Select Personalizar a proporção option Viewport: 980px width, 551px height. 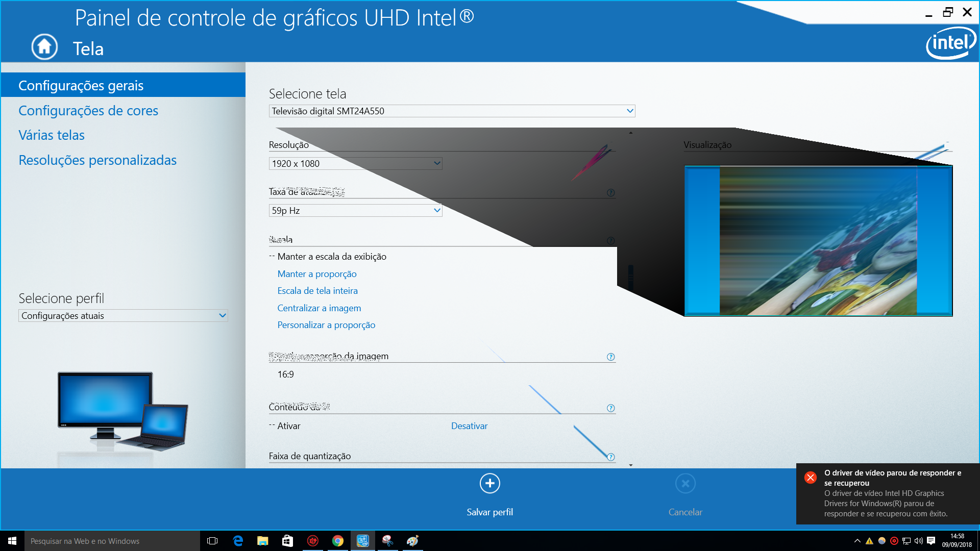pos(326,325)
